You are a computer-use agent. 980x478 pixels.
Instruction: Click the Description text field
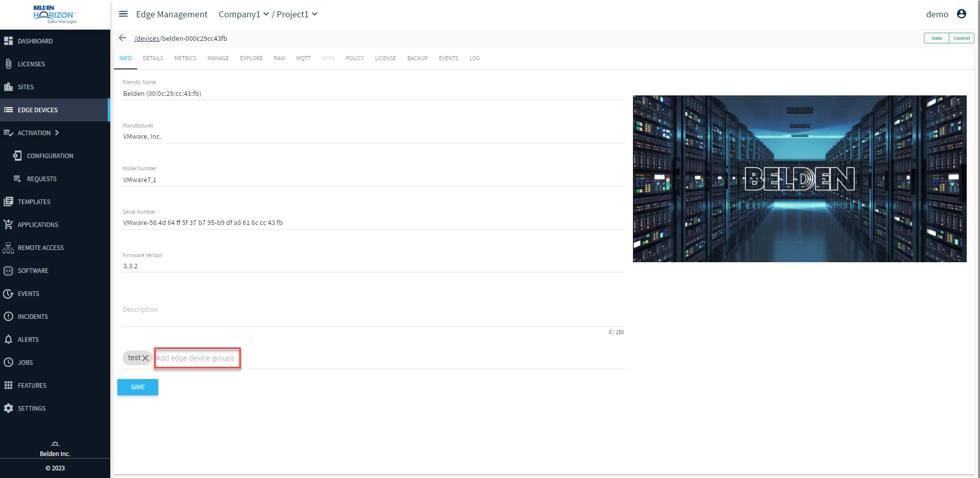(x=373, y=310)
